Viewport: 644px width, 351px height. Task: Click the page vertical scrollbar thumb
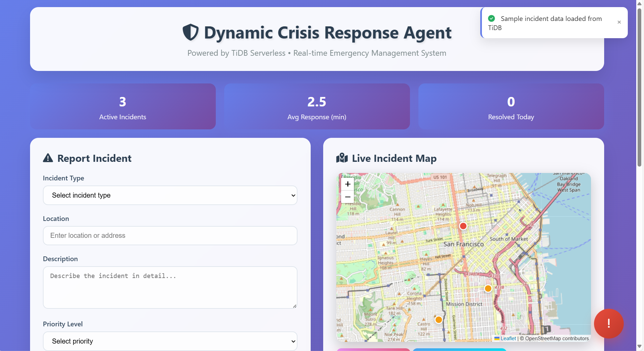pos(639,87)
